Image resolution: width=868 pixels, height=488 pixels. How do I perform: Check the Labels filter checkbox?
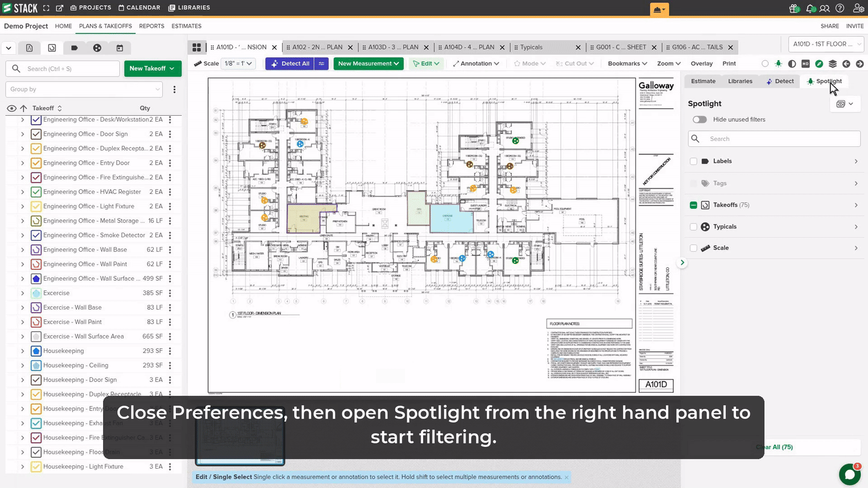point(693,161)
